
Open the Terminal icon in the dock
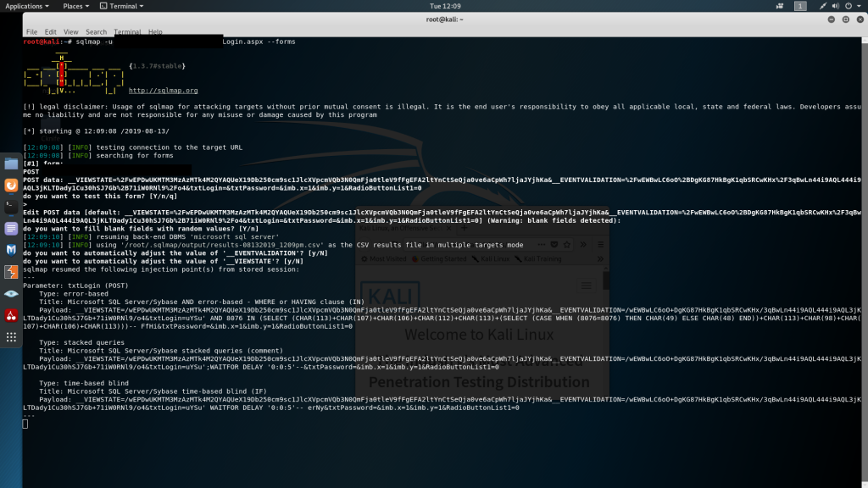tap(11, 207)
